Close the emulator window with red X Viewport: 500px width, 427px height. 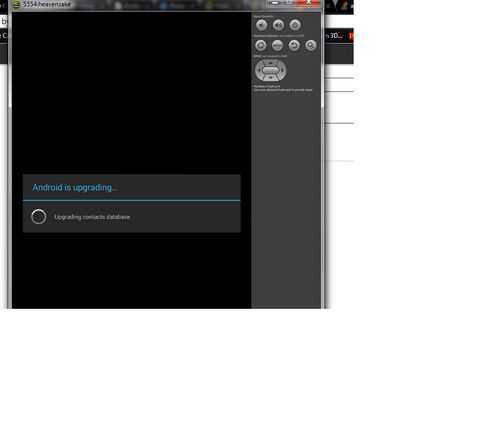(x=309, y=3)
